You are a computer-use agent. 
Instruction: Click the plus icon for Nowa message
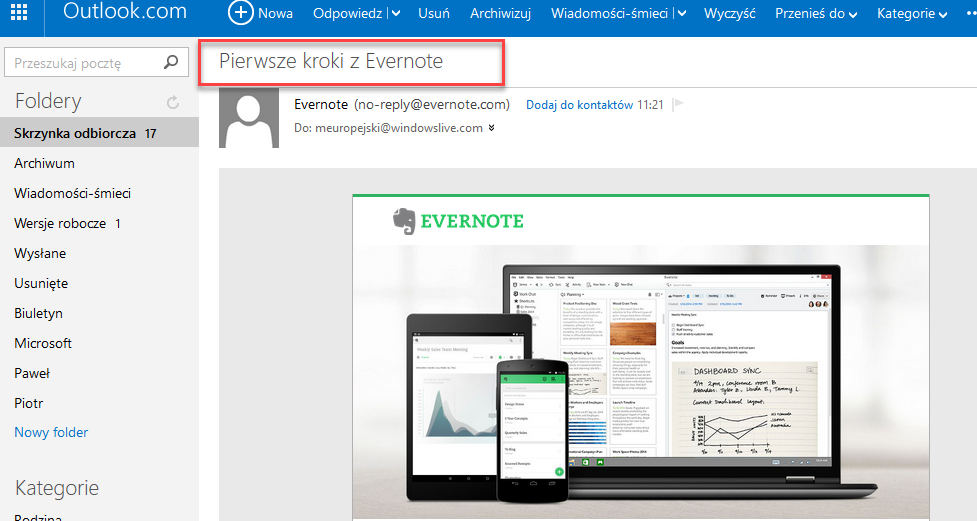[241, 12]
